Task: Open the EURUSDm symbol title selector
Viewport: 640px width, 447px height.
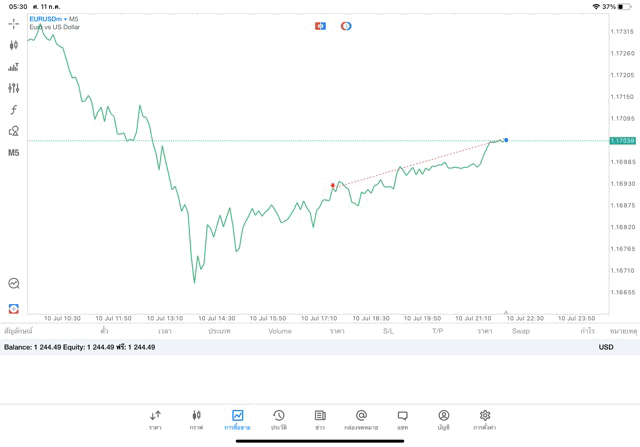Action: point(54,19)
